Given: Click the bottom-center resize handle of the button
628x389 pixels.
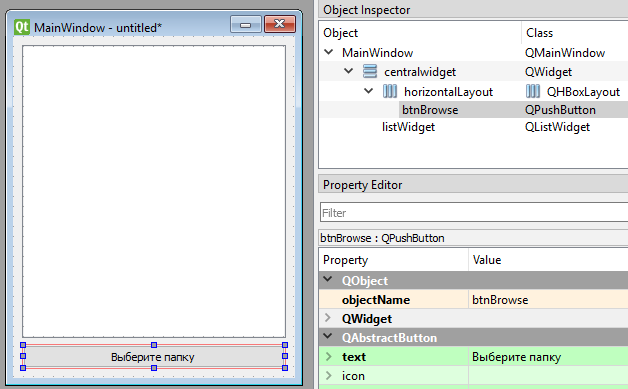Looking at the screenshot, I should (154, 368).
